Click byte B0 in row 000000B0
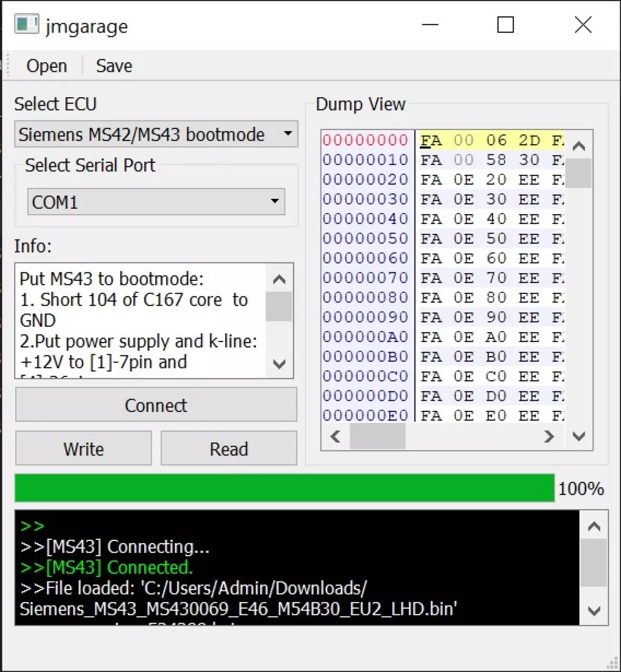621x672 pixels. [x=496, y=356]
